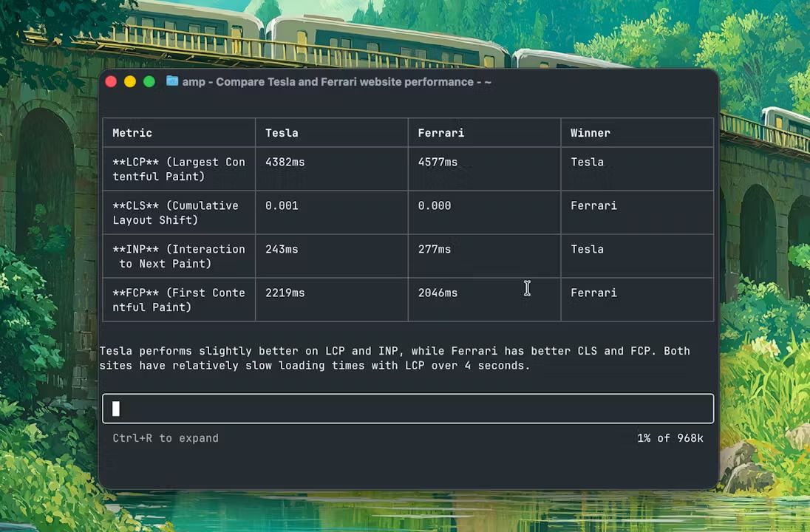The image size is (810, 532).
Task: Click the performance summary text paragraph
Action: coord(395,358)
